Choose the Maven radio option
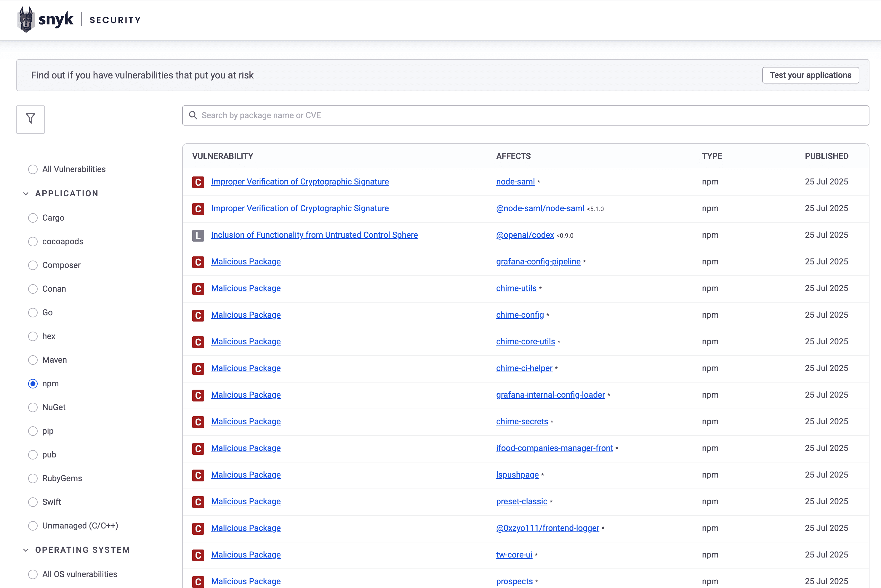The image size is (881, 588). click(x=33, y=360)
